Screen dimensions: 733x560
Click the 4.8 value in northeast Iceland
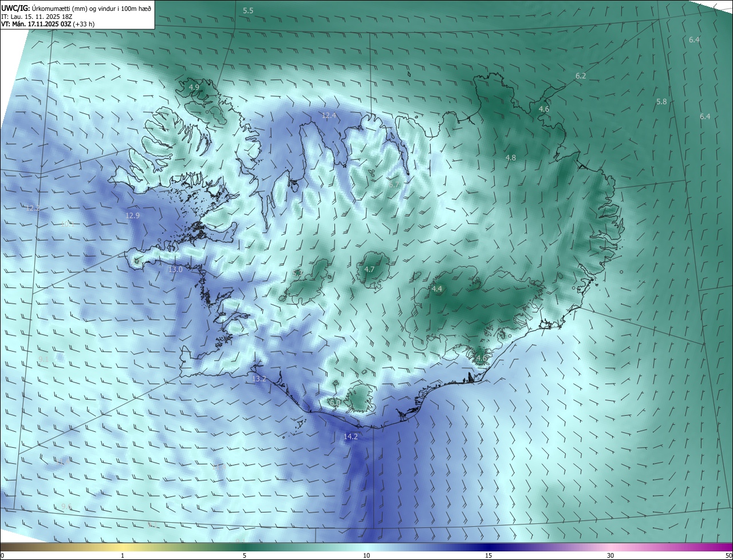tap(510, 157)
